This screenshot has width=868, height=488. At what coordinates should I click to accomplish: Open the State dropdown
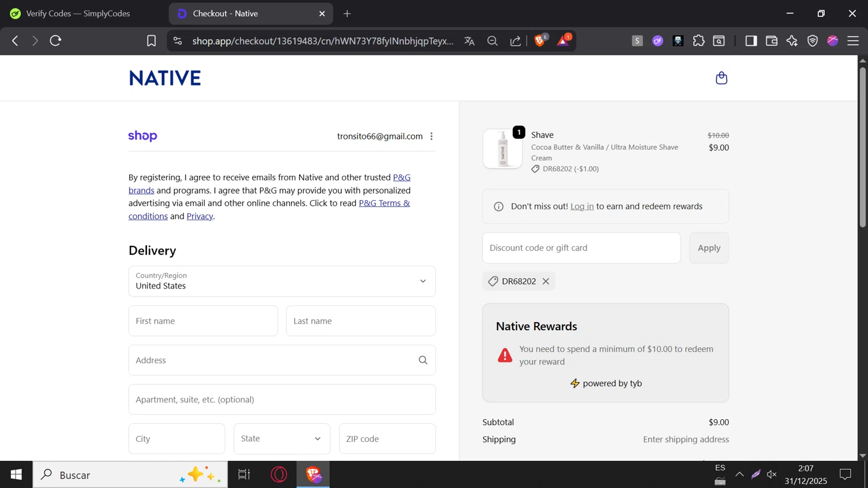pos(282,438)
